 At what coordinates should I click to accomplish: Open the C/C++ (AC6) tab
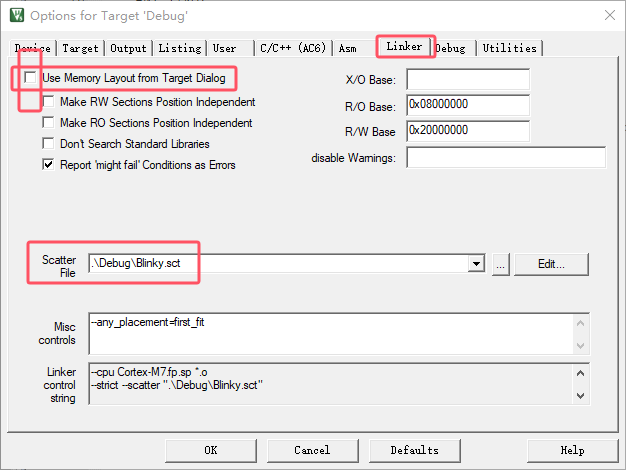click(292, 48)
